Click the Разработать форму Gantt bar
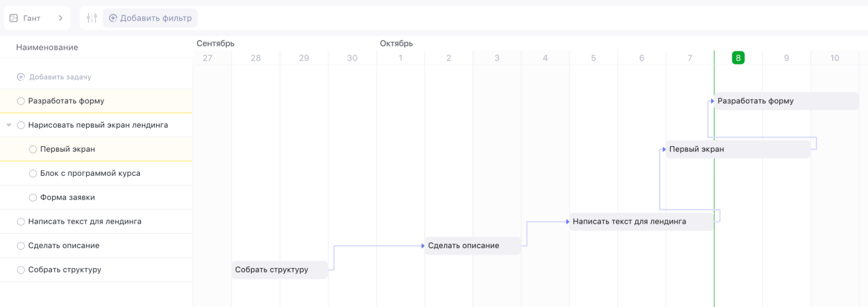 tap(786, 101)
